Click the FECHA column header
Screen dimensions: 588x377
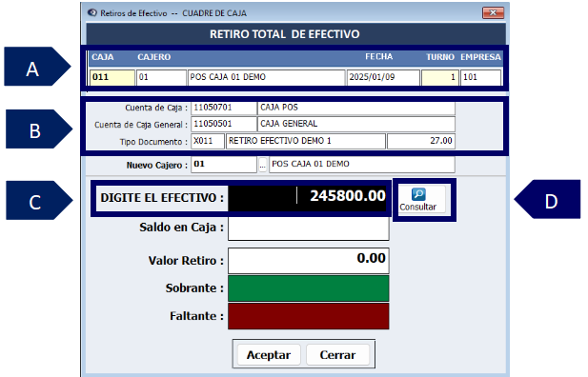[x=378, y=56]
